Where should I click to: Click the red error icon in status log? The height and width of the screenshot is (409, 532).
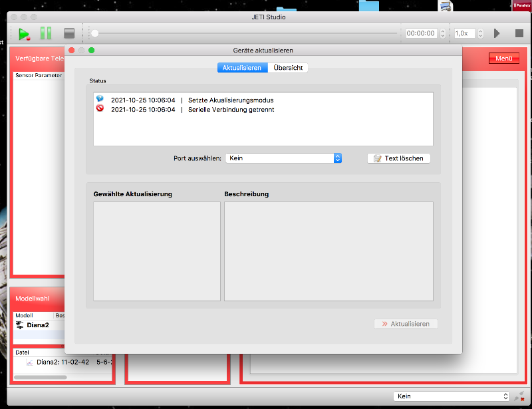point(100,108)
